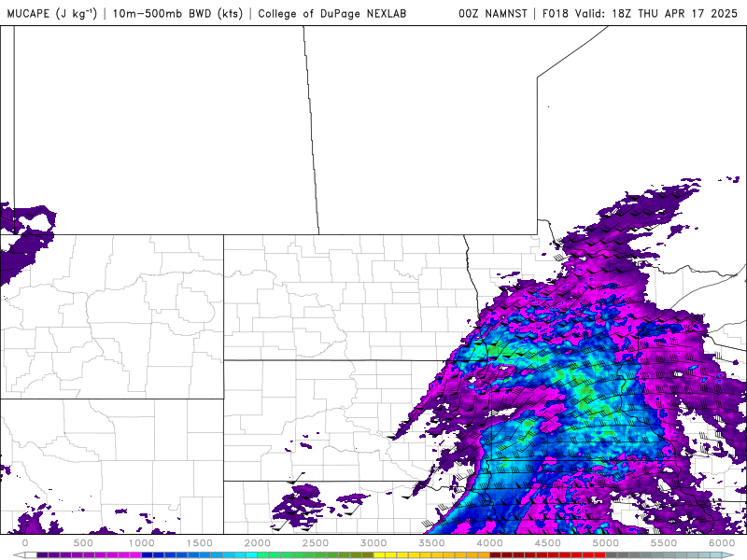Click the yellow swatch at 3000

click(x=379, y=554)
